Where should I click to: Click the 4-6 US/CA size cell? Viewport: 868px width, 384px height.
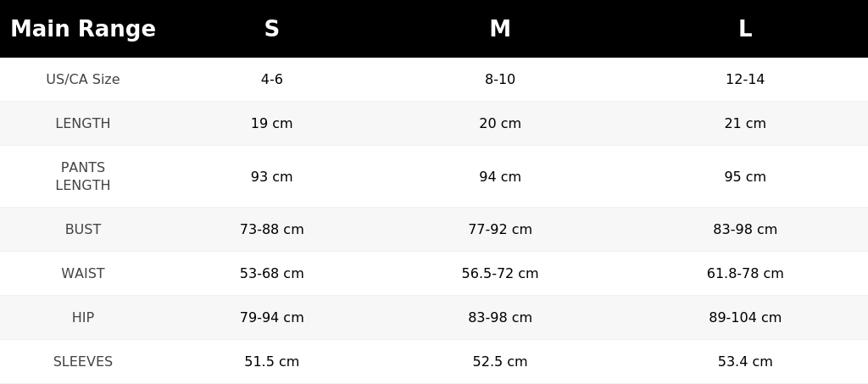click(272, 79)
